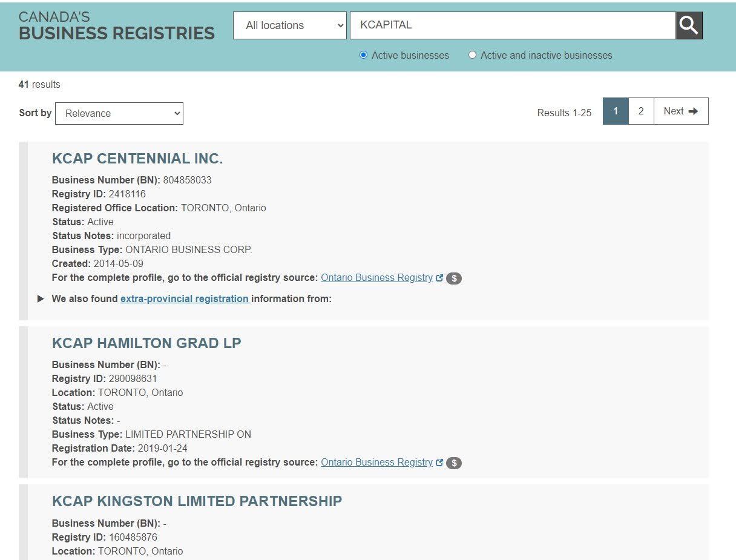Viewport: 736px width, 560px height.
Task: Click external link icon beside KCAP HAMILTON GRAD registry link
Action: (x=439, y=463)
